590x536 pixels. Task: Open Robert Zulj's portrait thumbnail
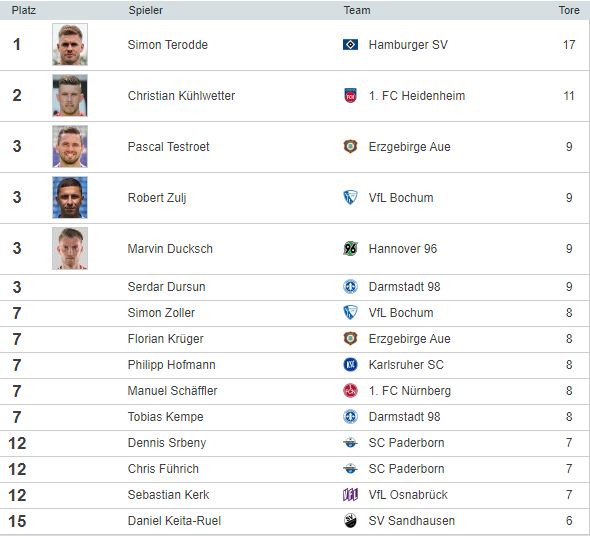point(70,197)
